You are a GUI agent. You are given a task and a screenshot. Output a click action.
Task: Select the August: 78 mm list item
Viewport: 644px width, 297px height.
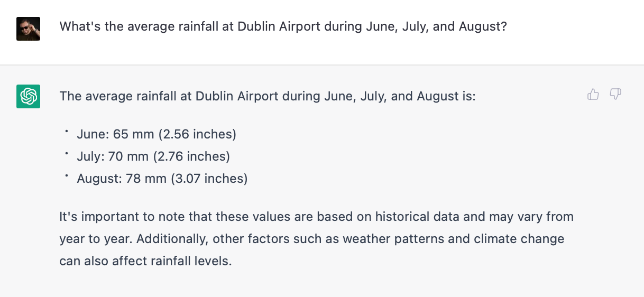pos(162,179)
